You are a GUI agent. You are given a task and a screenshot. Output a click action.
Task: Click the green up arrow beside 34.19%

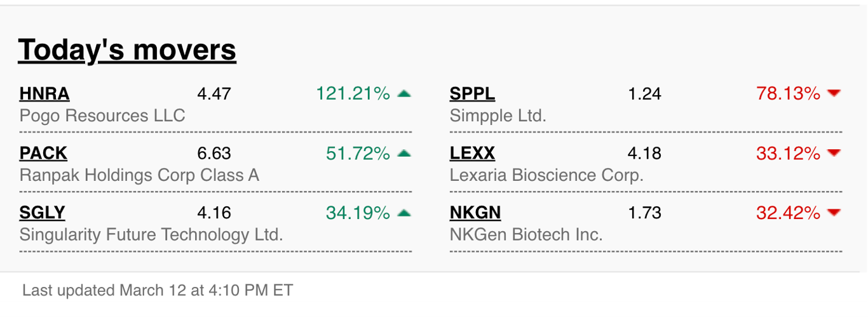pos(404,213)
